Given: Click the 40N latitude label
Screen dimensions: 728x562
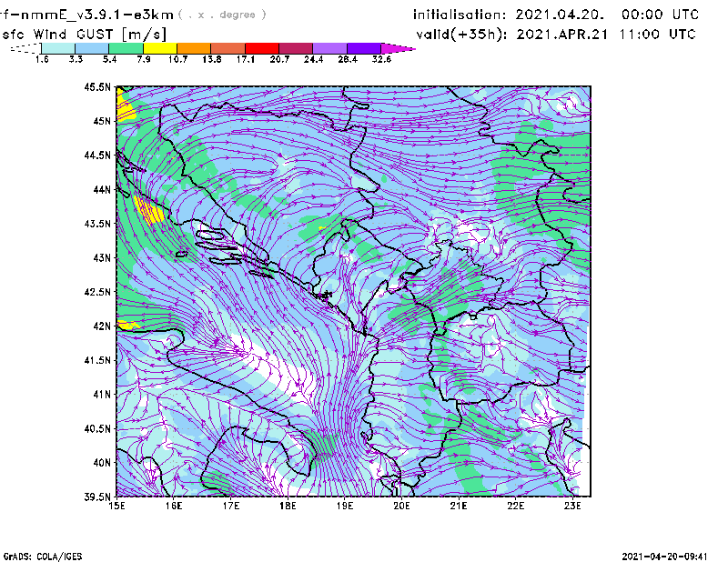Looking at the screenshot, I should click(102, 463).
